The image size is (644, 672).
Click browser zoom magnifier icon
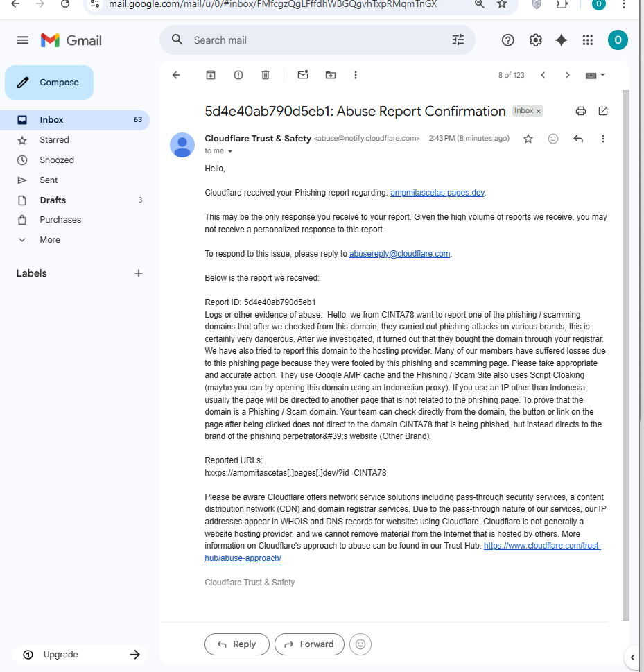[x=480, y=4]
